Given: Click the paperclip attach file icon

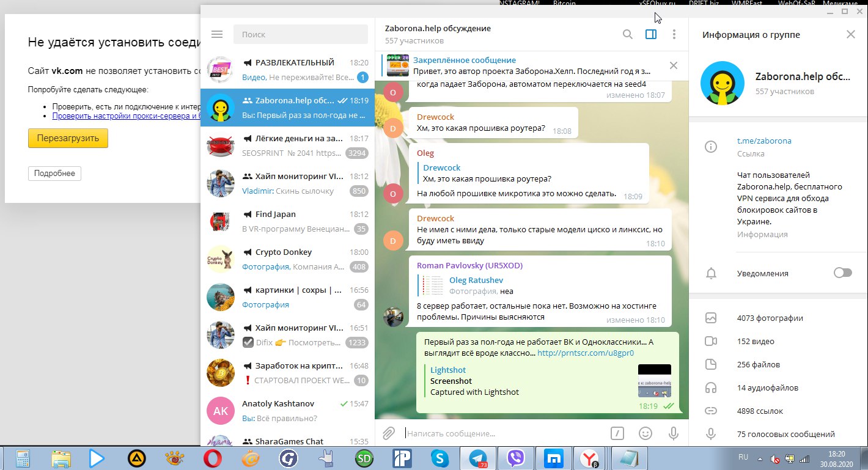Looking at the screenshot, I should (388, 433).
